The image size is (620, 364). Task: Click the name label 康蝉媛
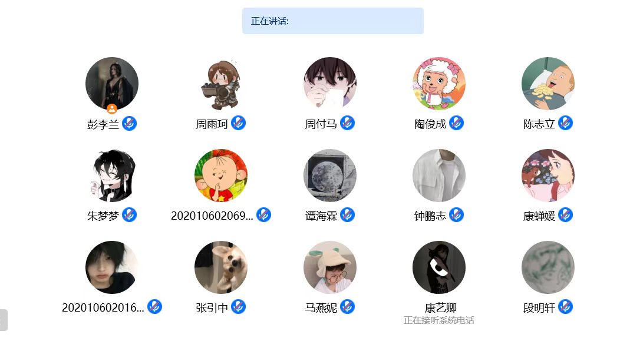click(539, 216)
